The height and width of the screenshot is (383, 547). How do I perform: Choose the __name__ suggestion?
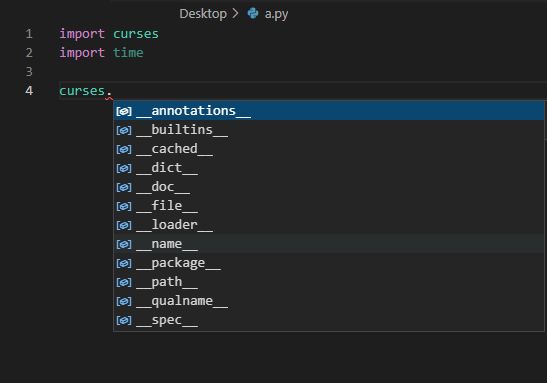click(x=329, y=244)
